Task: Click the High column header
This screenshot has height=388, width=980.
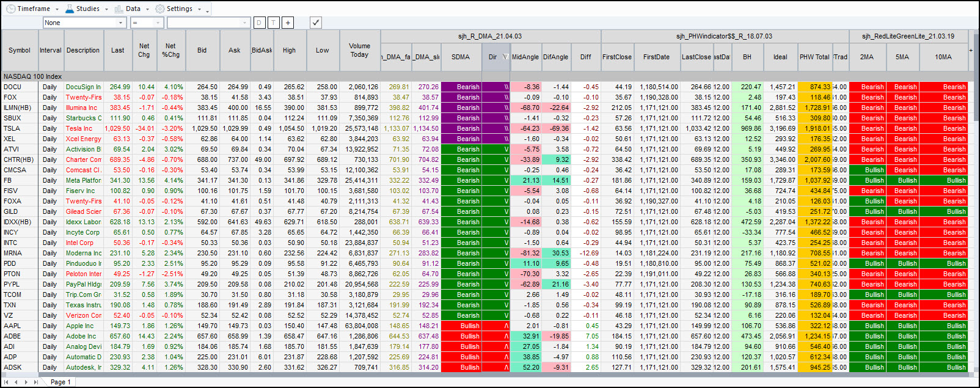Action: (290, 50)
